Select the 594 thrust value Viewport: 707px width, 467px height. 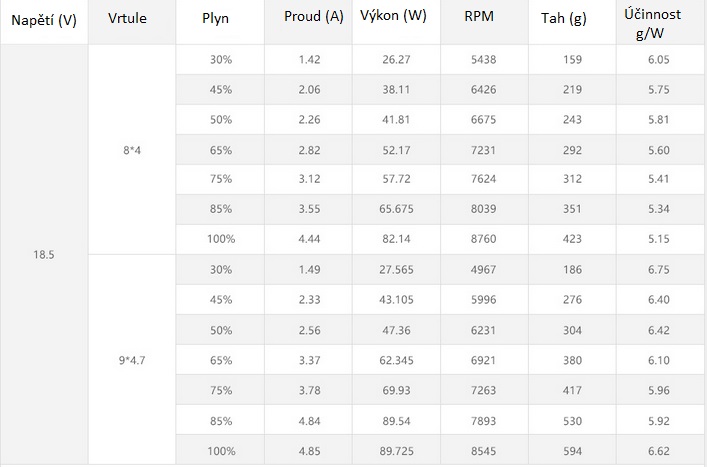(572, 451)
